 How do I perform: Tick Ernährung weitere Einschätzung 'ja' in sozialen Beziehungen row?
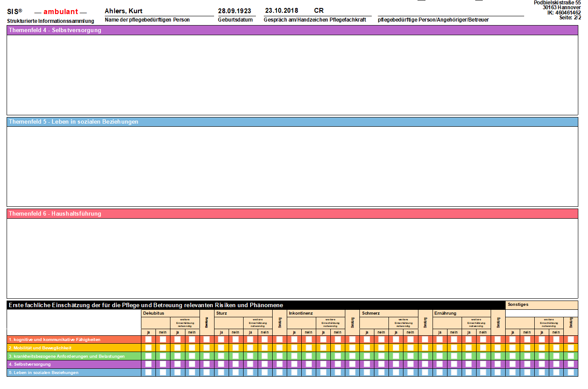(x=469, y=372)
